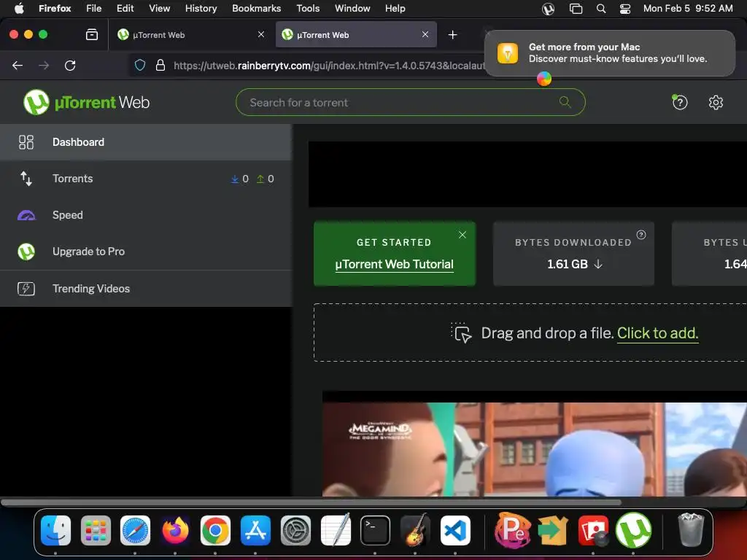
Task: Open Finder from the Dock
Action: tap(55, 530)
